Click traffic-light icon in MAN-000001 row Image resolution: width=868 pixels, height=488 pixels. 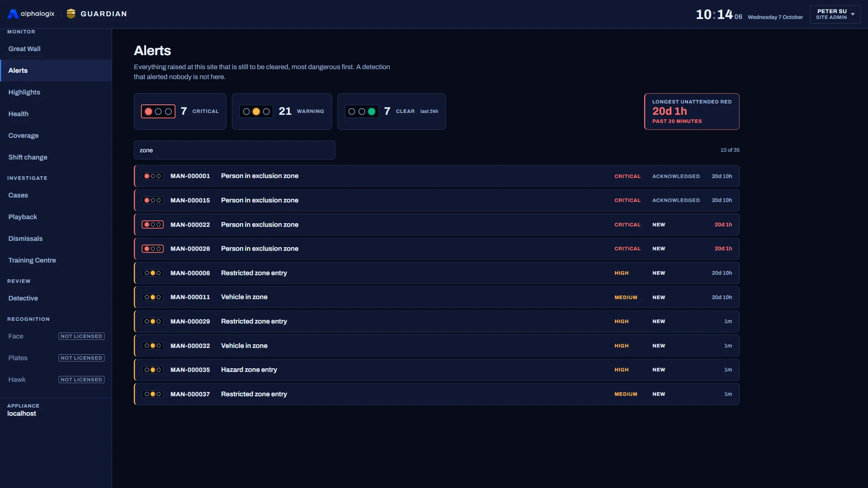(153, 176)
